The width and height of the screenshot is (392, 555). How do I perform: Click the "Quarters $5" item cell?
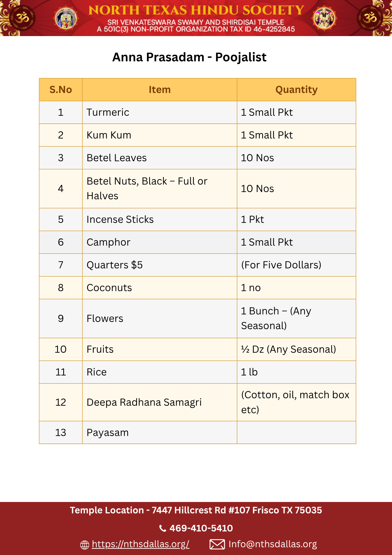(114, 265)
